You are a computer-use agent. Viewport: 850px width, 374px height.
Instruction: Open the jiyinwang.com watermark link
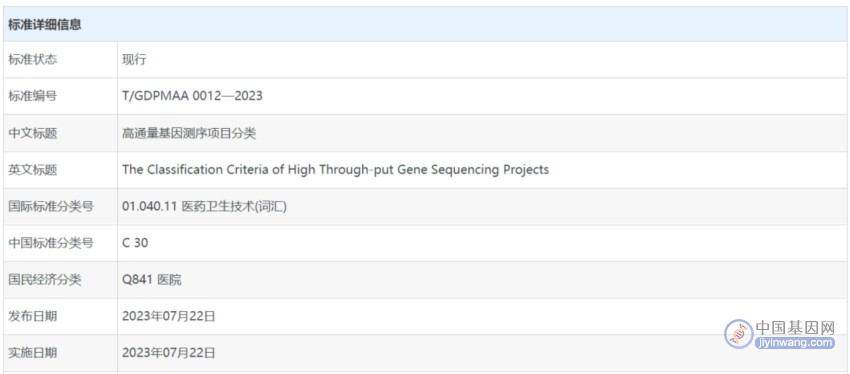[795, 343]
